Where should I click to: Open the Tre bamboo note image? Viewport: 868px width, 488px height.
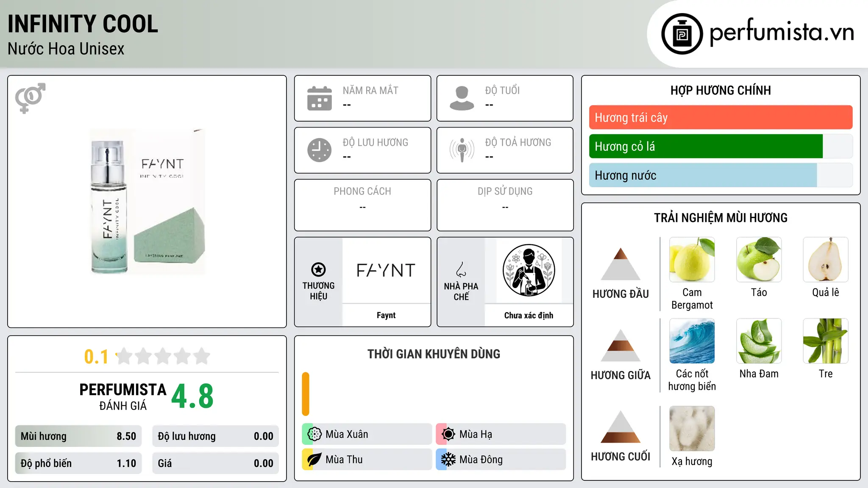click(826, 341)
